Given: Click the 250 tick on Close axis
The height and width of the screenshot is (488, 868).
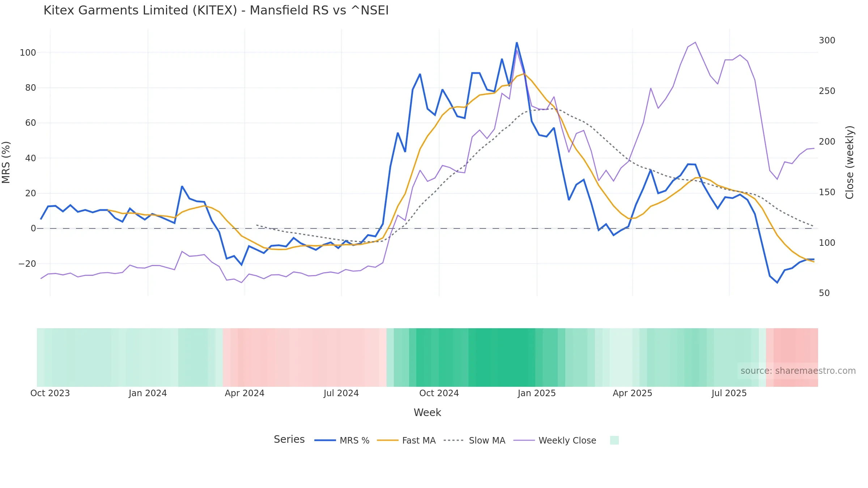Looking at the screenshot, I should pos(827,91).
